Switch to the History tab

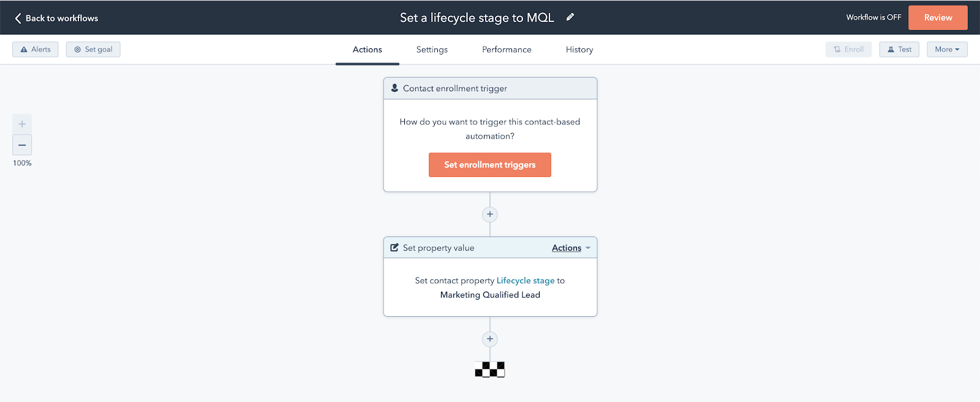(578, 50)
